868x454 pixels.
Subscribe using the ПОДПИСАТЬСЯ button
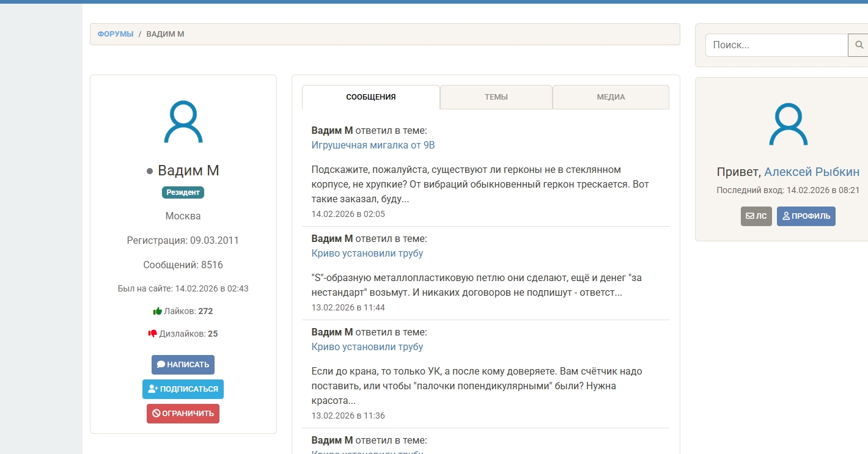point(183,389)
